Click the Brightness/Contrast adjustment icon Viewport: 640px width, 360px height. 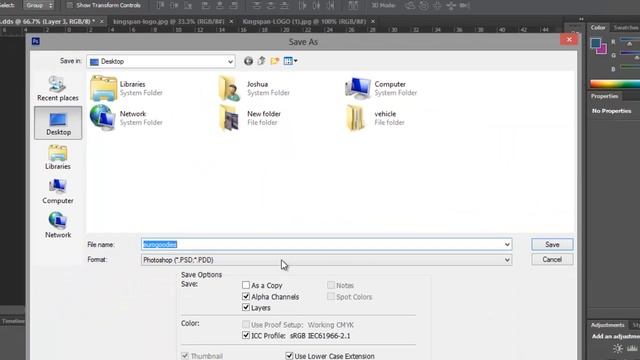(x=618, y=349)
